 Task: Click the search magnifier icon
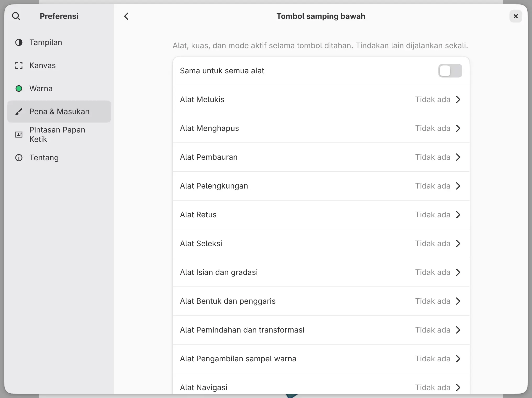16,16
